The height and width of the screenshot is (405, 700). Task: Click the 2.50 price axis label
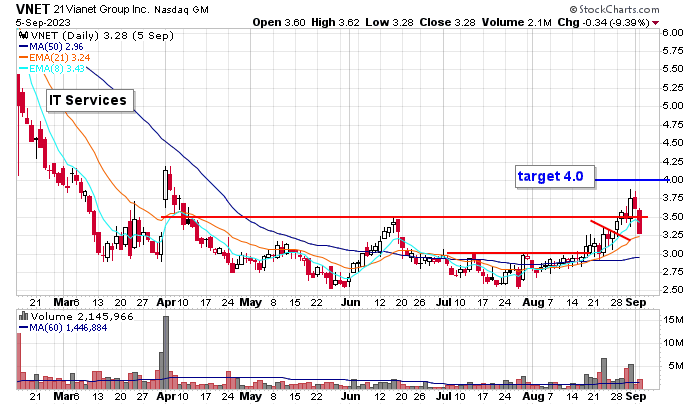tap(673, 290)
